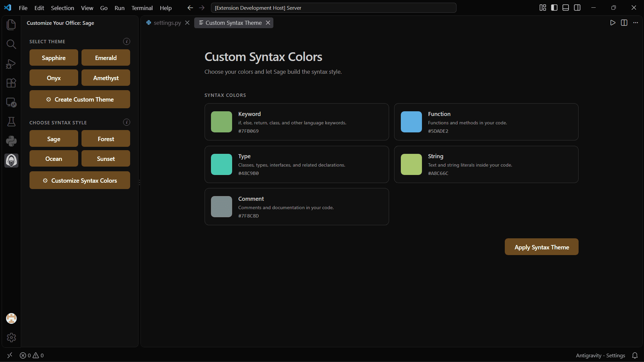644x362 pixels.
Task: Open Customize Layout in title bar
Action: tap(543, 8)
